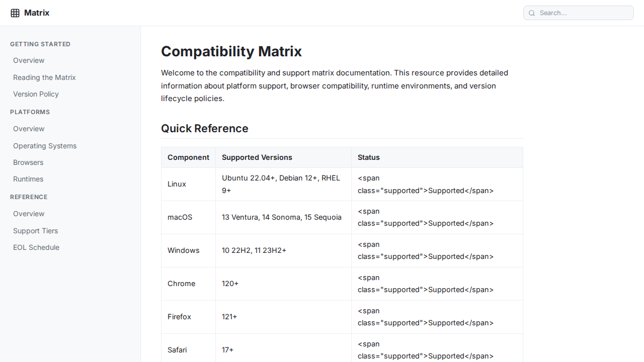Click the Quick Reference section heading

pos(204,128)
